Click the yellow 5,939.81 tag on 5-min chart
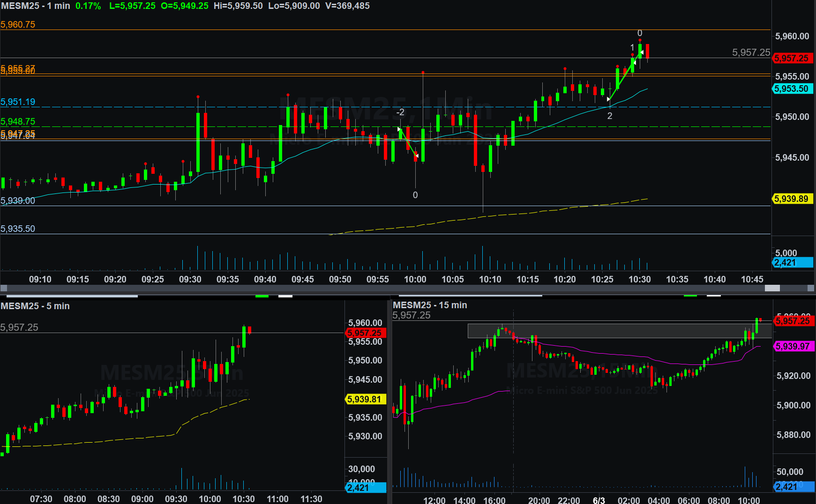The width and height of the screenshot is (816, 504). [365, 399]
